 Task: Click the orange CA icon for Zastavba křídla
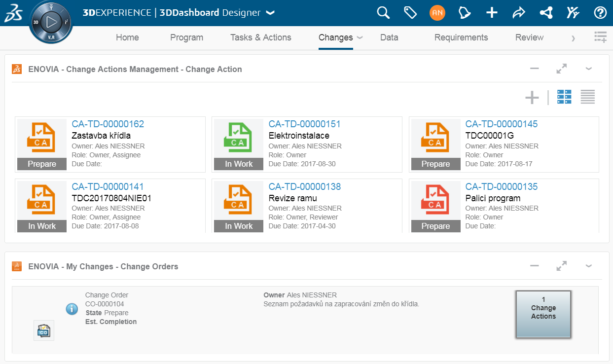coord(41,138)
